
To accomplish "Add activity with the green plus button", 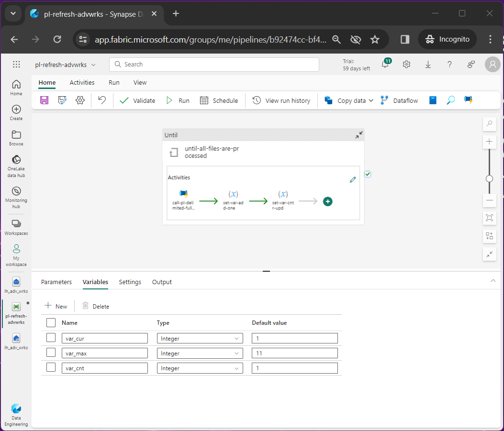I will coord(327,201).
